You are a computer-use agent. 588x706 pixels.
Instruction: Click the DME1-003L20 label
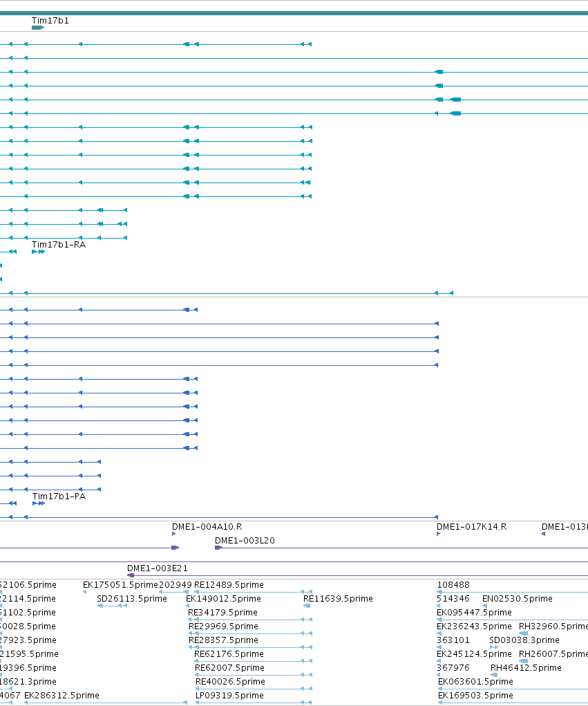[245, 541]
